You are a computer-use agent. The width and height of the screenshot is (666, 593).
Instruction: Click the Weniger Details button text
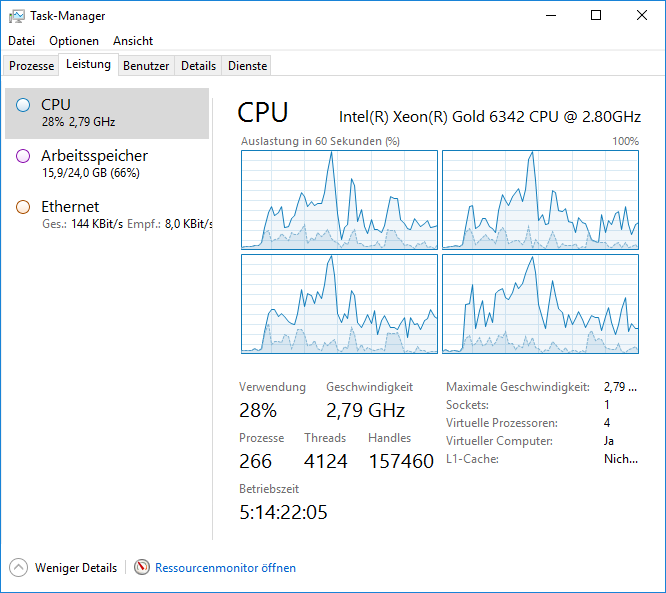tap(76, 568)
